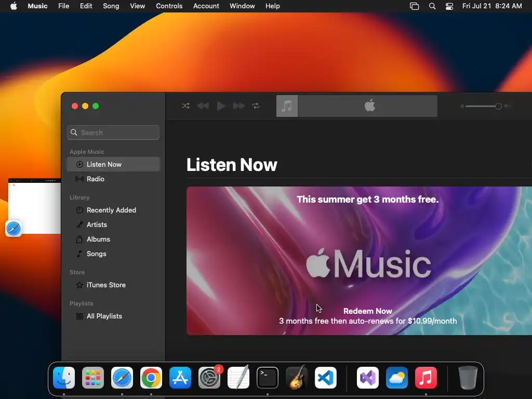The width and height of the screenshot is (532, 399).
Task: Click the Search field in sidebar
Action: (x=113, y=132)
